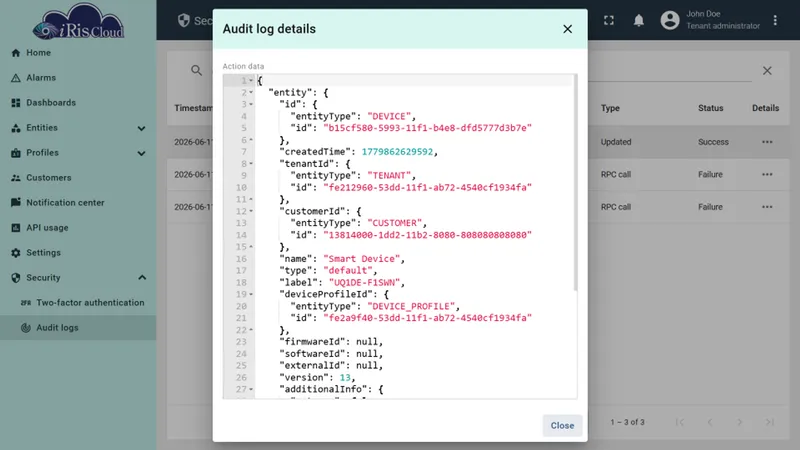Screen dimensions: 800x450
Task: Open the vertical three-dot user menu
Action: tap(775, 20)
